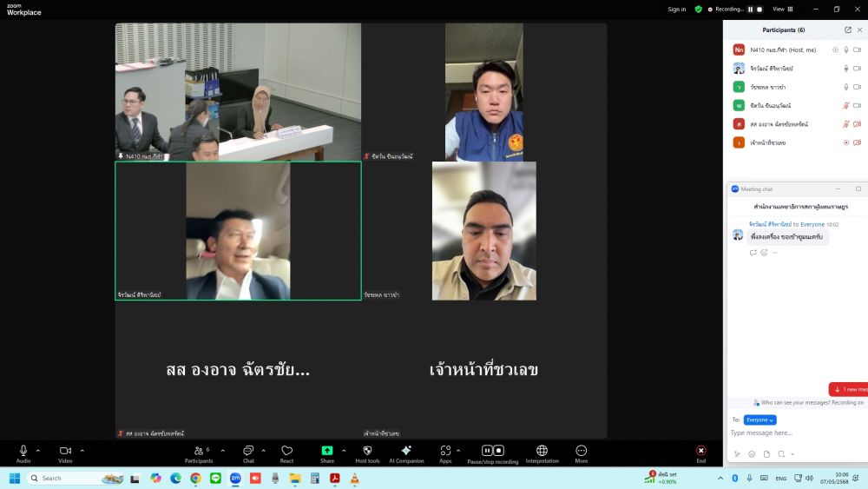
Task: Pop out the Participants panel
Action: 847,30
